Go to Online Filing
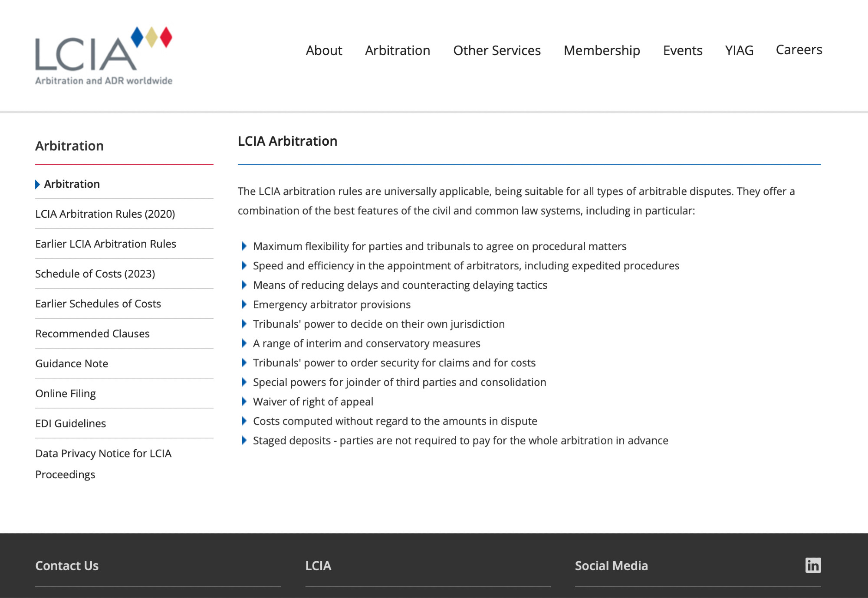 click(66, 394)
